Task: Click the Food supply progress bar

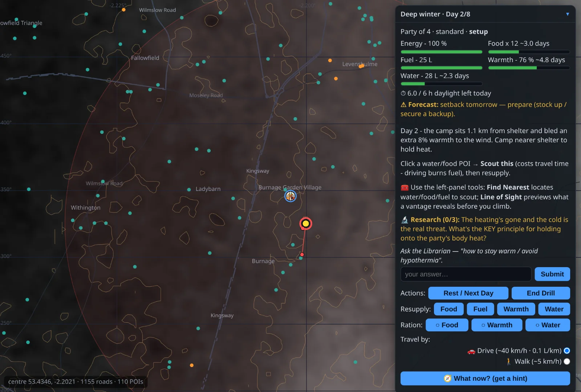Action: (x=529, y=52)
